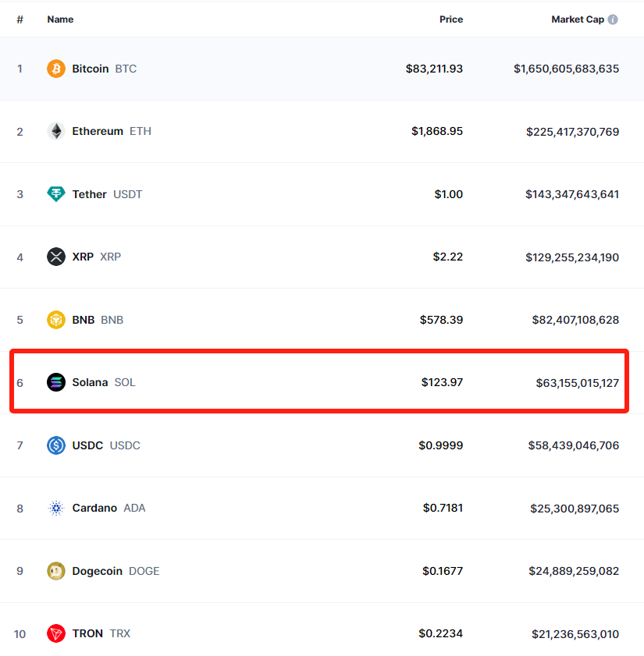Viewport: 644px width, 656px height.
Task: Click the Cardano logo icon
Action: [x=56, y=508]
